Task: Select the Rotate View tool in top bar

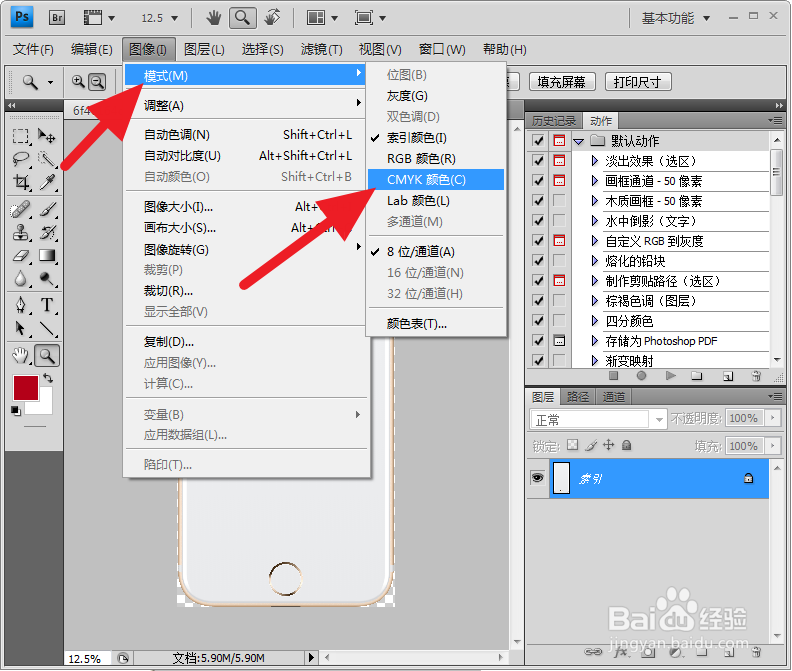Action: tap(272, 18)
